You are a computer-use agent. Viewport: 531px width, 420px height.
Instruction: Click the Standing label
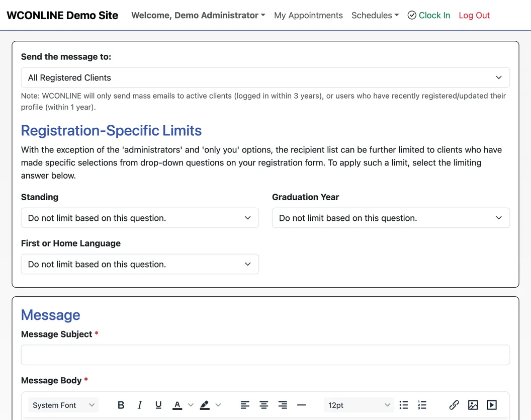tap(40, 197)
